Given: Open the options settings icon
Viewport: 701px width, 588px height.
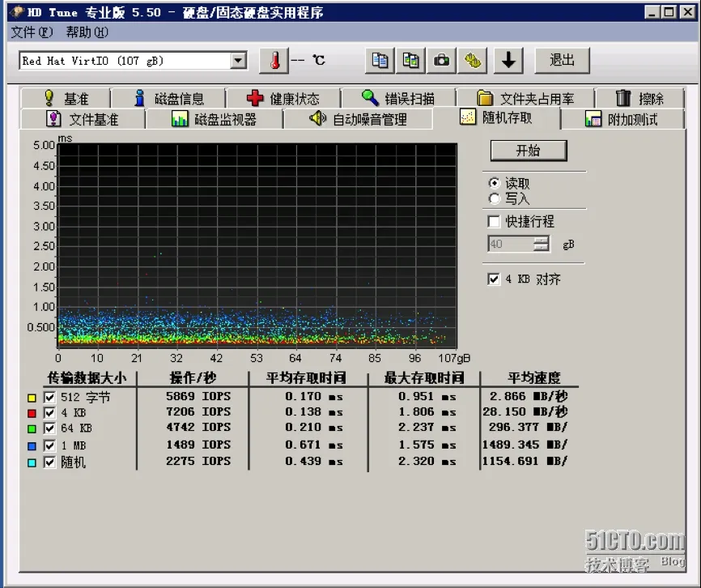Looking at the screenshot, I should pos(473,61).
